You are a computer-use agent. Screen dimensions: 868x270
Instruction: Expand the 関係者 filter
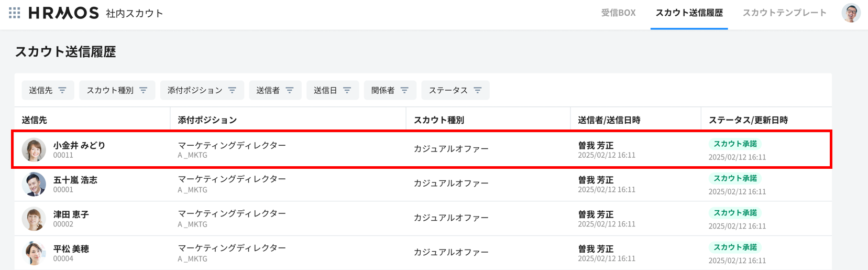pyautogui.click(x=390, y=90)
